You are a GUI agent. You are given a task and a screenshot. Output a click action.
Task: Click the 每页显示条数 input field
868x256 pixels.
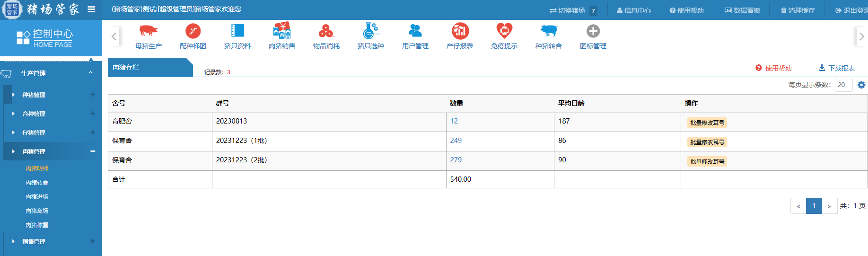coord(843,85)
